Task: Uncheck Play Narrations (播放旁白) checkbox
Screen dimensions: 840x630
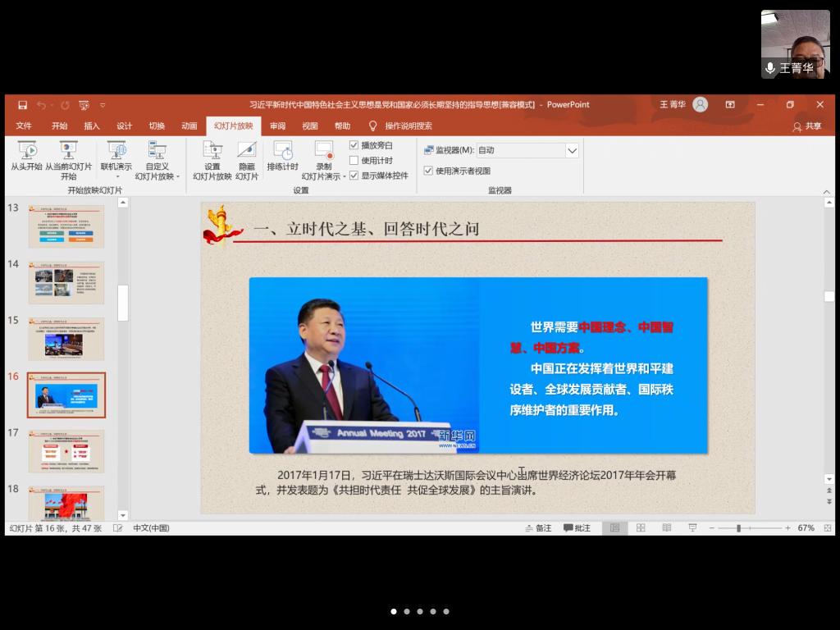Action: coord(354,145)
